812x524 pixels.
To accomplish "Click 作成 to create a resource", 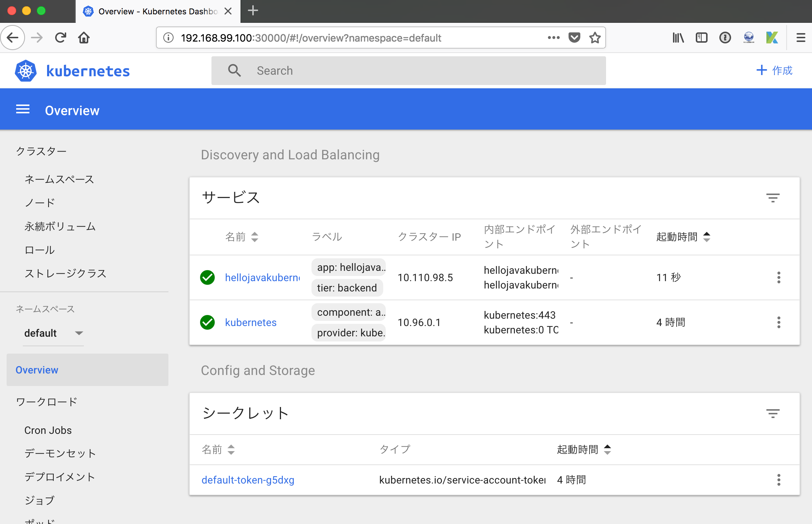I will click(x=774, y=70).
